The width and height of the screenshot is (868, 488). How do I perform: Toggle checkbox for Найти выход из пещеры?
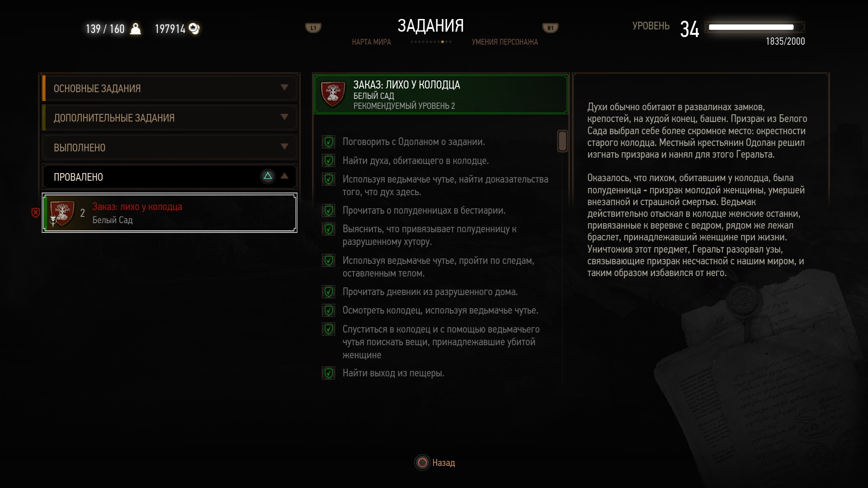(x=328, y=373)
